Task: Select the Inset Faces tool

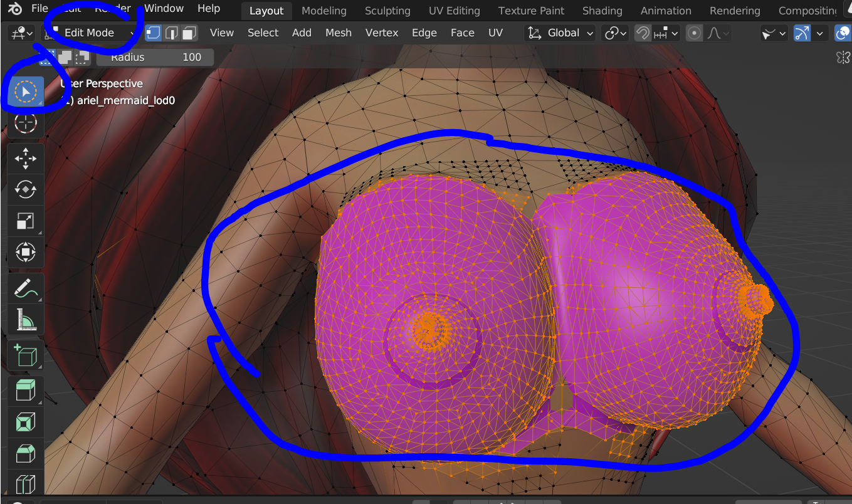Action: coord(26,423)
